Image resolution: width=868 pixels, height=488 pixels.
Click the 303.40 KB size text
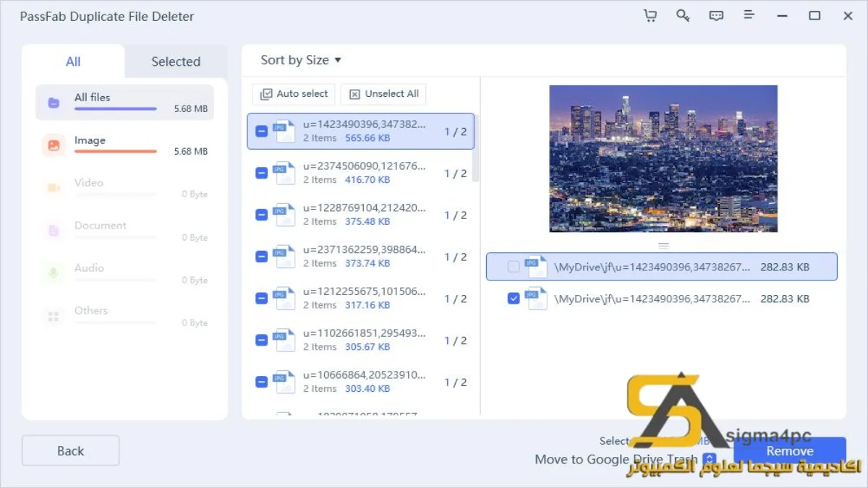pyautogui.click(x=367, y=390)
